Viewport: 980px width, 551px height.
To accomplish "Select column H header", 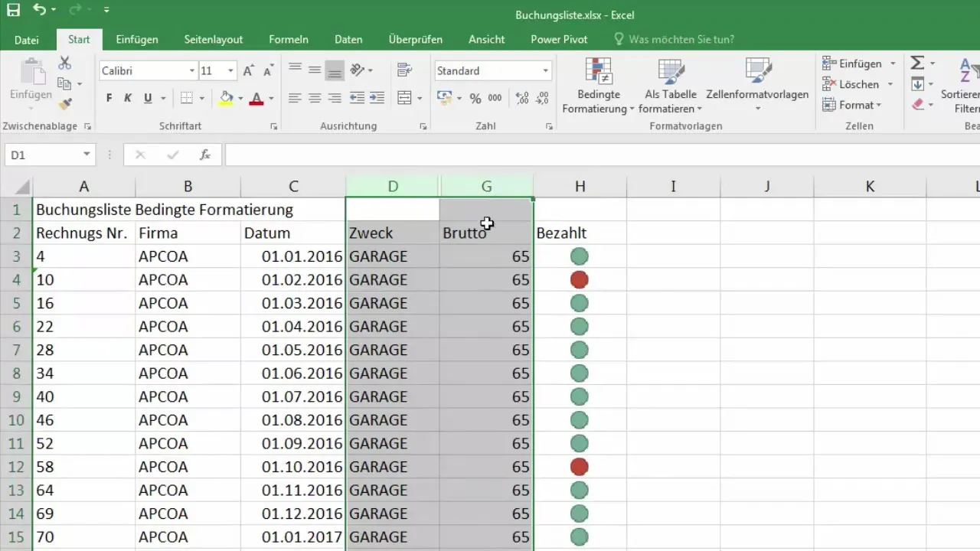I will click(x=580, y=187).
